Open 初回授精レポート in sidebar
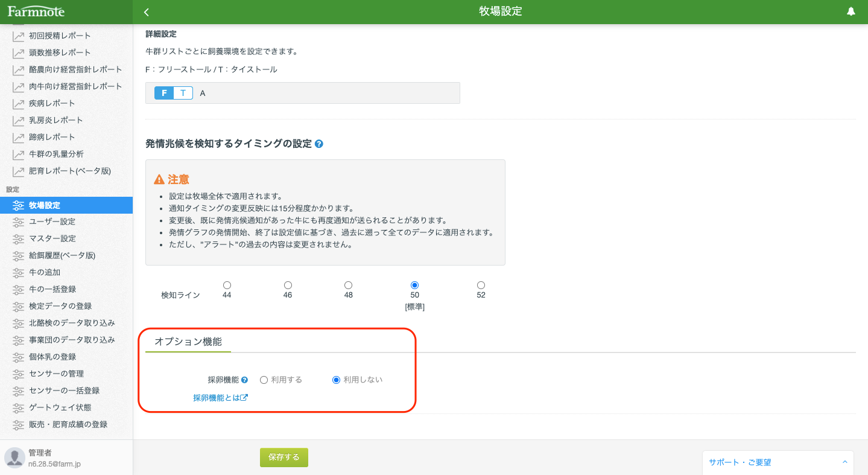868x475 pixels. pos(60,36)
